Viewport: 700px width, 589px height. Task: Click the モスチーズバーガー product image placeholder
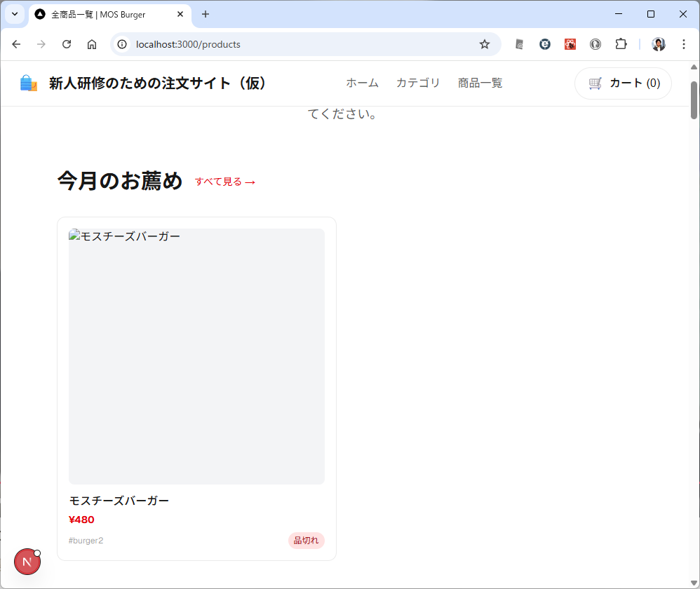[196, 358]
